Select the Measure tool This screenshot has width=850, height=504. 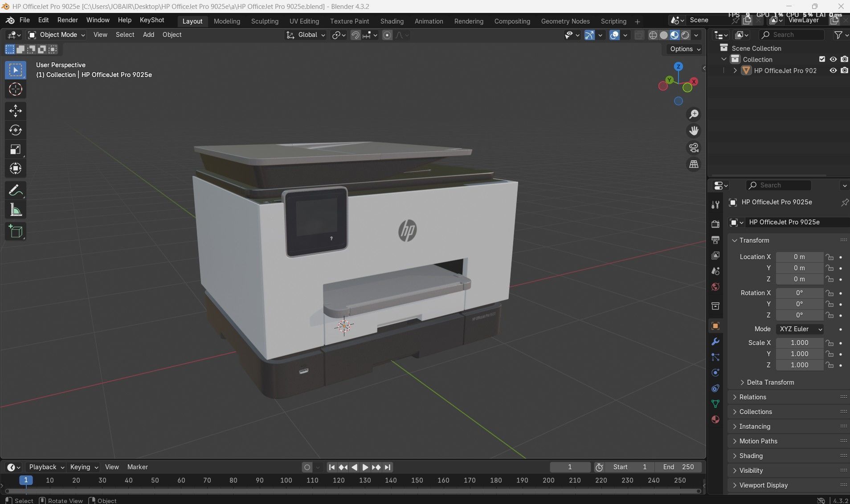coord(16,210)
